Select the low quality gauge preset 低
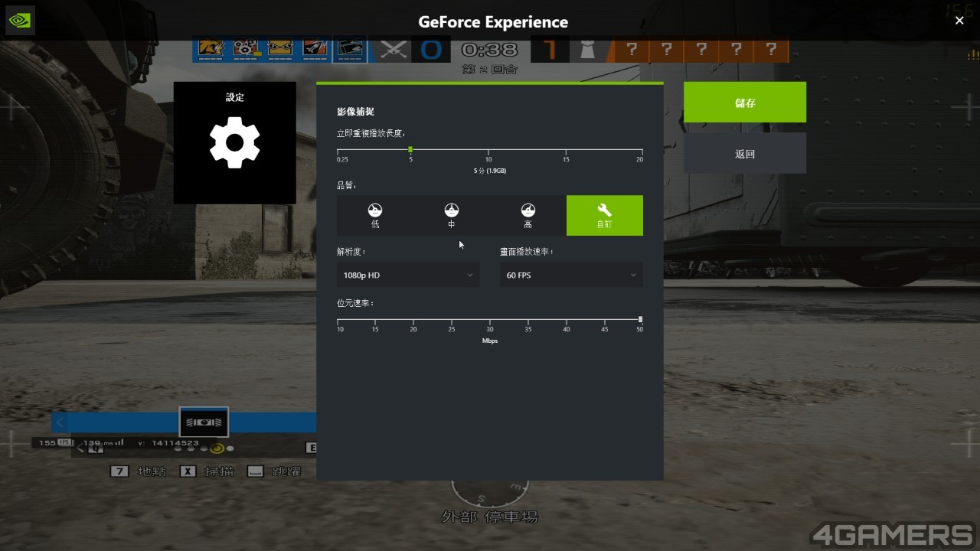This screenshot has height=551, width=980. (x=375, y=216)
